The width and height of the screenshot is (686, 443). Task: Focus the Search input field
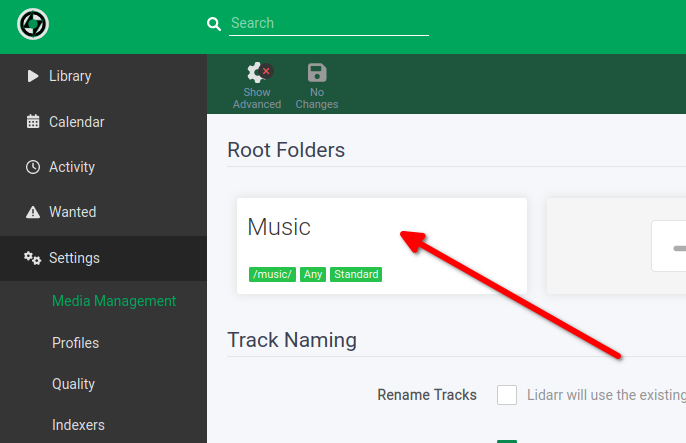click(x=329, y=23)
